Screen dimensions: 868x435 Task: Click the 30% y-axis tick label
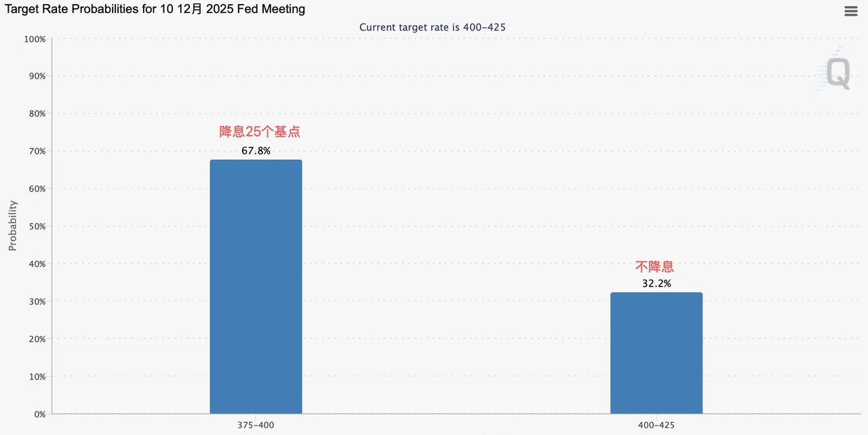coord(37,302)
